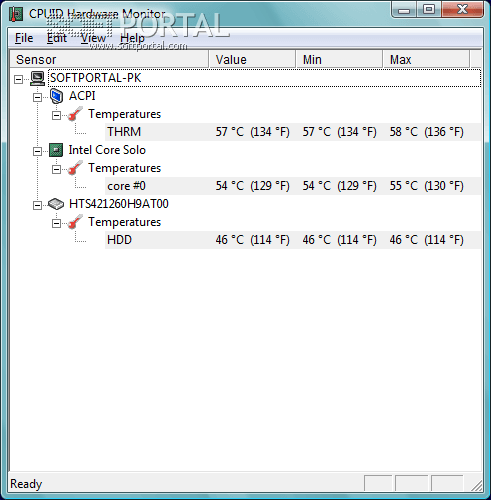Click core #0 max value 55 °C (130 °F)
Viewport: 491px width, 500px height.
point(426,186)
